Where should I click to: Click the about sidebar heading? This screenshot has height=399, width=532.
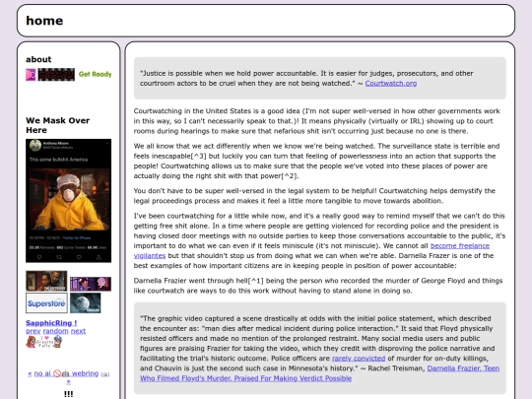pyautogui.click(x=38, y=59)
